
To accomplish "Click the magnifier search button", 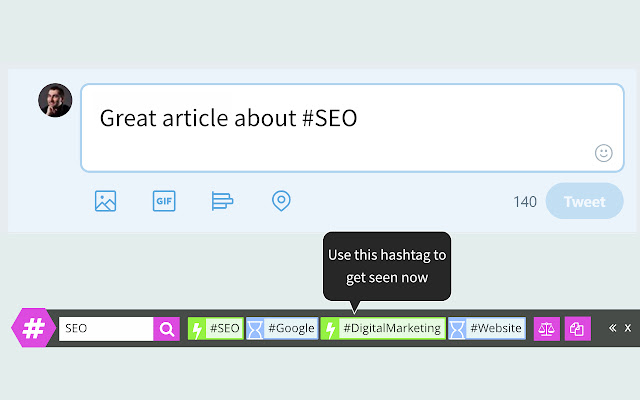I will click(x=167, y=328).
